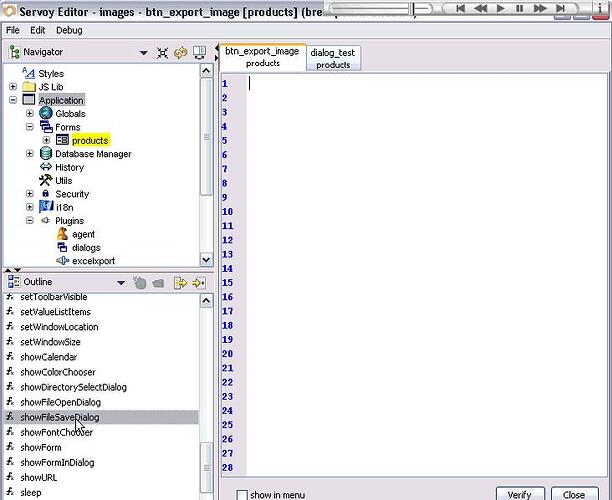Click the Outline scrollbar up arrow

(x=206, y=301)
